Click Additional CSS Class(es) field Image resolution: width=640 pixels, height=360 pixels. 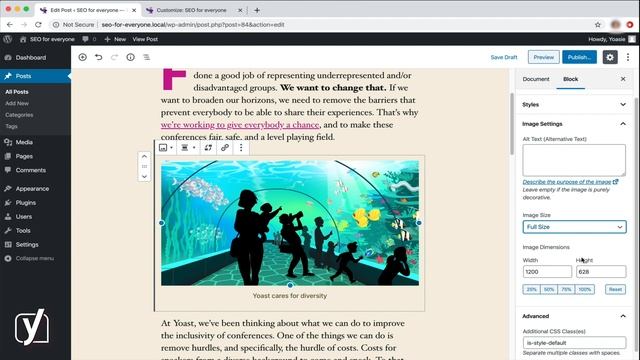(x=574, y=342)
